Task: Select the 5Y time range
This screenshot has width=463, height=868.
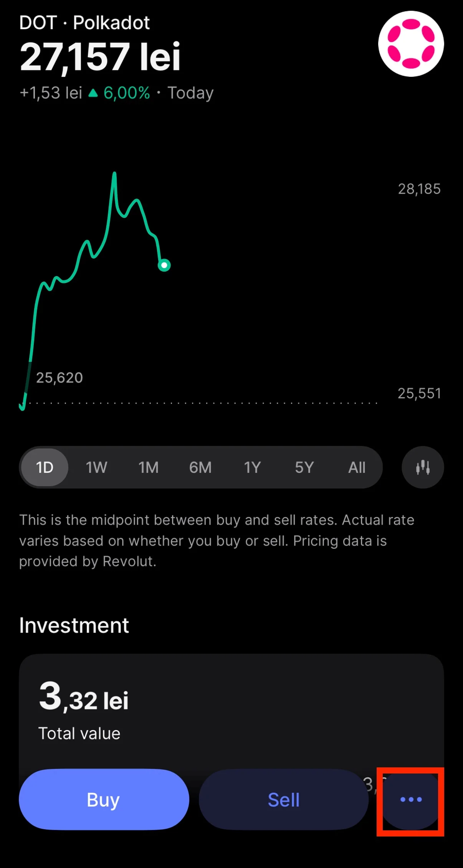Action: pyautogui.click(x=304, y=467)
